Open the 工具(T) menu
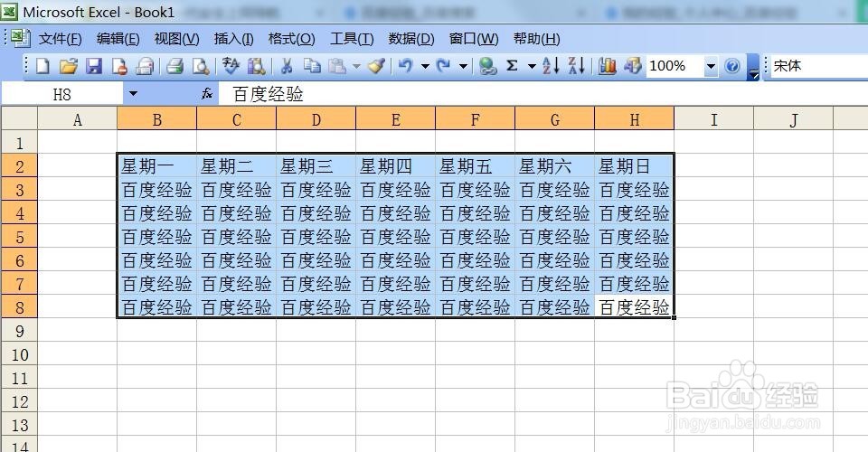 (x=352, y=39)
